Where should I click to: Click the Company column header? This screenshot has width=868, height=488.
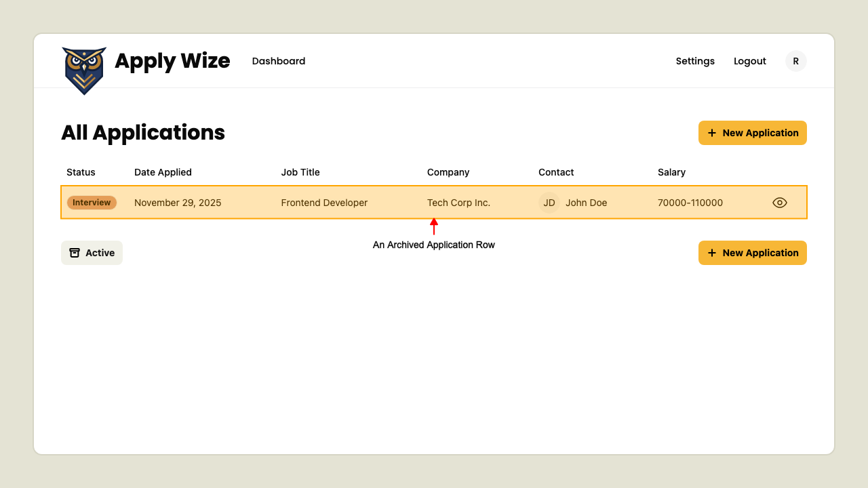point(448,172)
